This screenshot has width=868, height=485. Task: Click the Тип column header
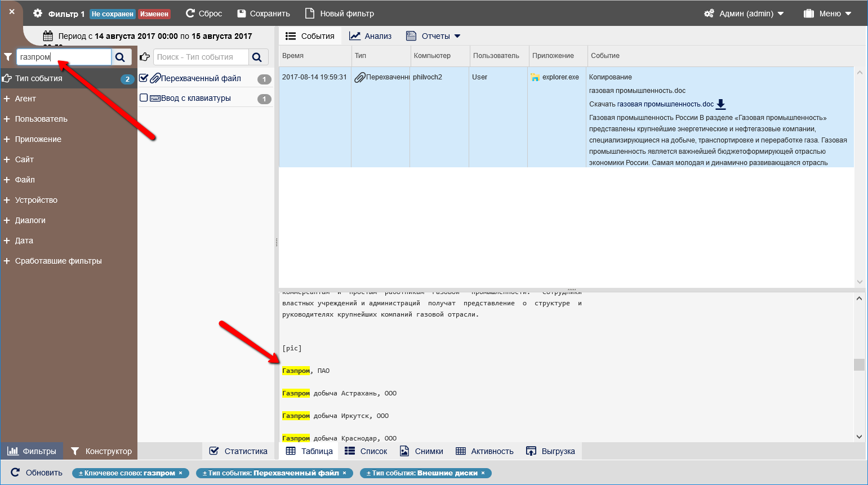(x=381, y=56)
